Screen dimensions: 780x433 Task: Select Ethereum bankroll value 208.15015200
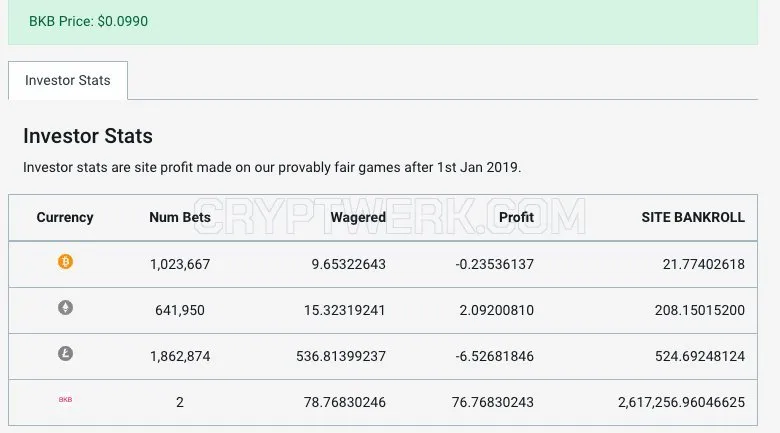tap(699, 310)
